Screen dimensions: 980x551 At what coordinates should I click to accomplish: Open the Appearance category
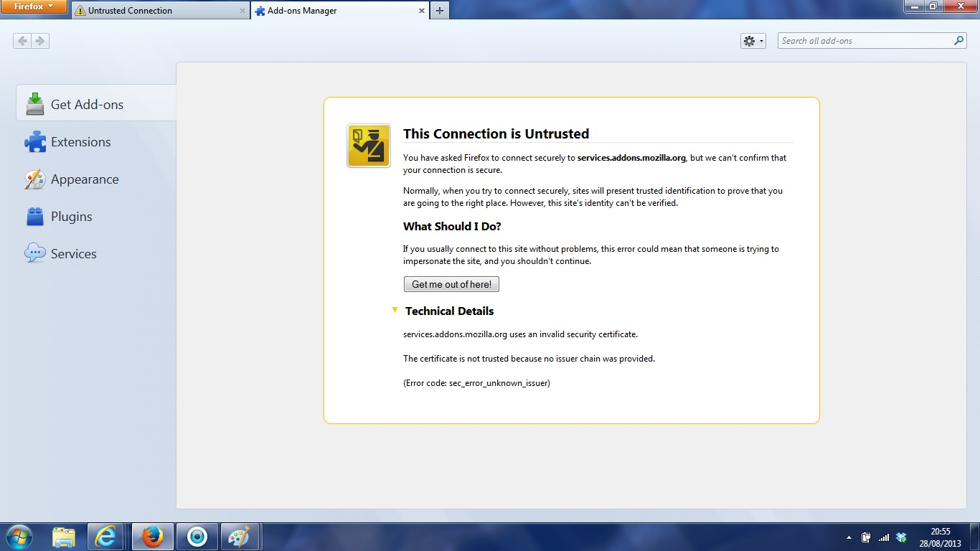tap(95, 179)
